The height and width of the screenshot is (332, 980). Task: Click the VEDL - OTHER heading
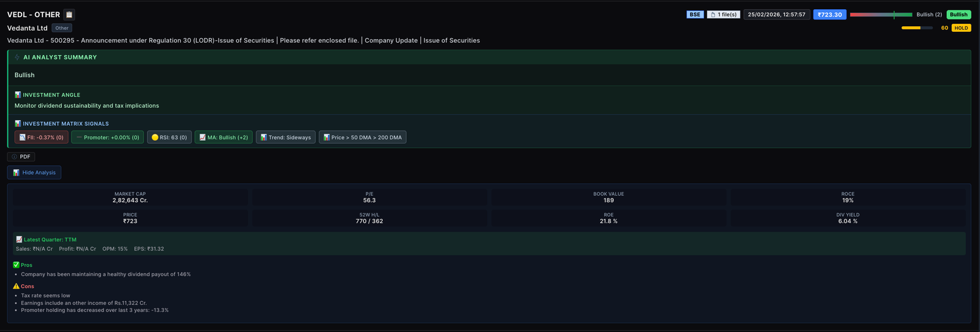(34, 15)
